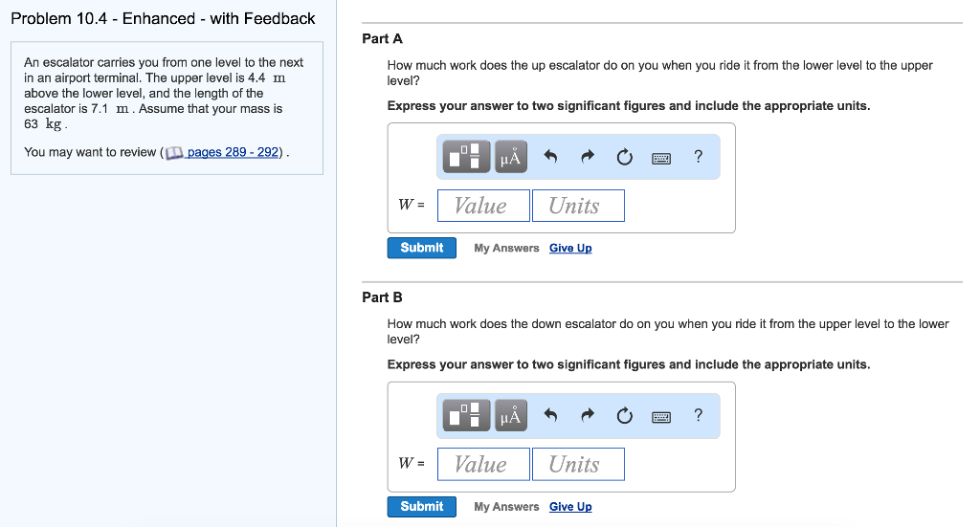This screenshot has height=527, width=980.
Task: Open the pages 289 - 292 review link
Action: coord(233,152)
